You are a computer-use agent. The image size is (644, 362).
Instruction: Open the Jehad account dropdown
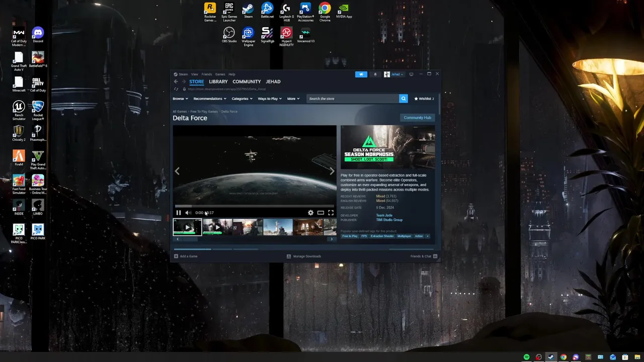[394, 74]
